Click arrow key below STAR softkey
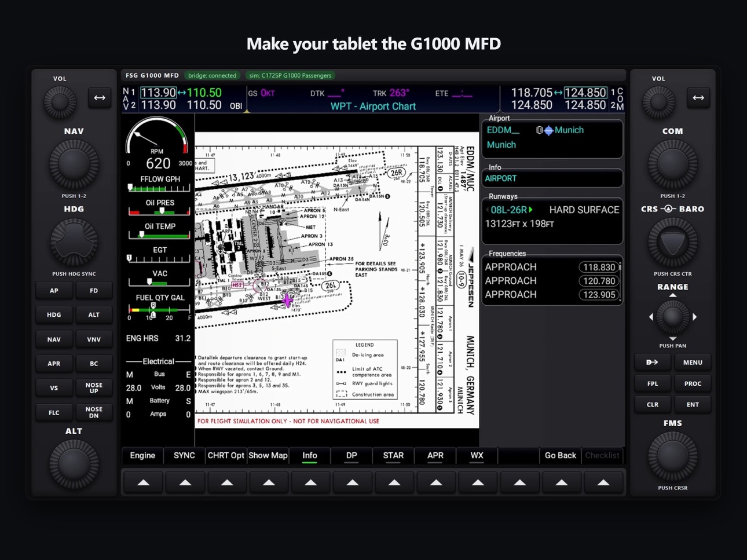 click(394, 482)
